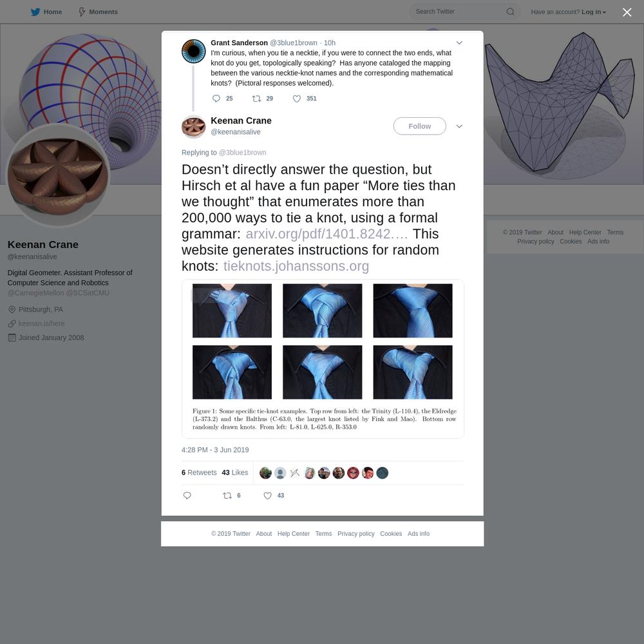This screenshot has height=644, width=644.
Task: Open more options chevron beside Follow button
Action: tap(459, 126)
